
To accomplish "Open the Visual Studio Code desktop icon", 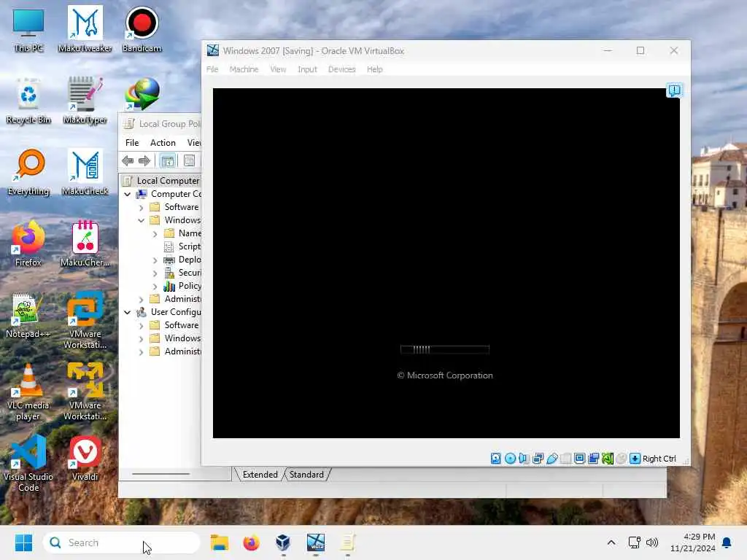I will click(28, 463).
